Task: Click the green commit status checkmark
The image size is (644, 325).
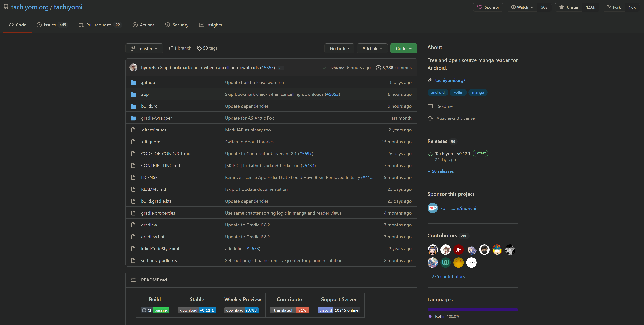Action: click(x=324, y=68)
